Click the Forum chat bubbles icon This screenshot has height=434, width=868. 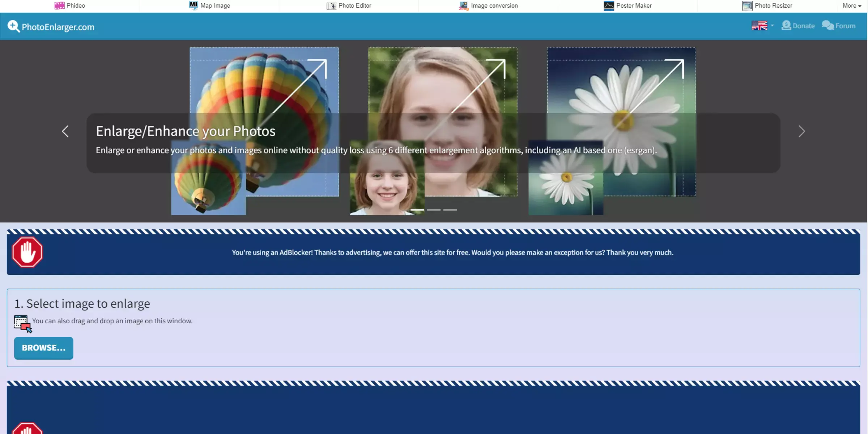pyautogui.click(x=828, y=25)
